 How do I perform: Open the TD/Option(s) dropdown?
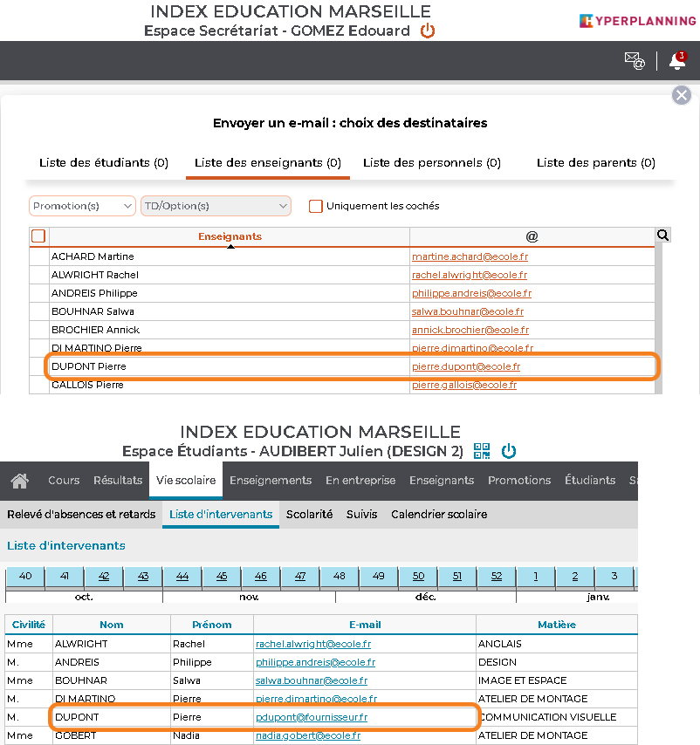[x=216, y=206]
